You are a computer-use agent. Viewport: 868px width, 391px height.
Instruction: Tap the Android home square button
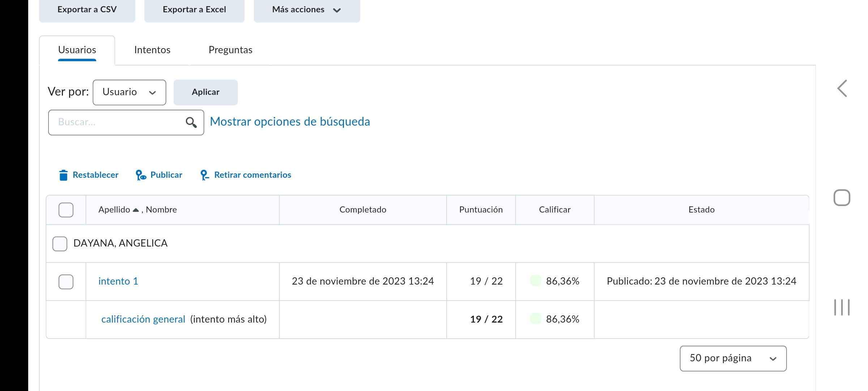click(x=842, y=198)
